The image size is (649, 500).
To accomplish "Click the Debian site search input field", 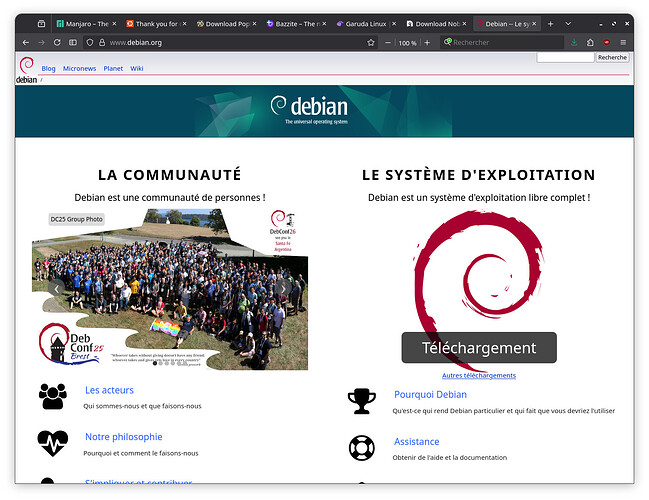I will pyautogui.click(x=565, y=57).
